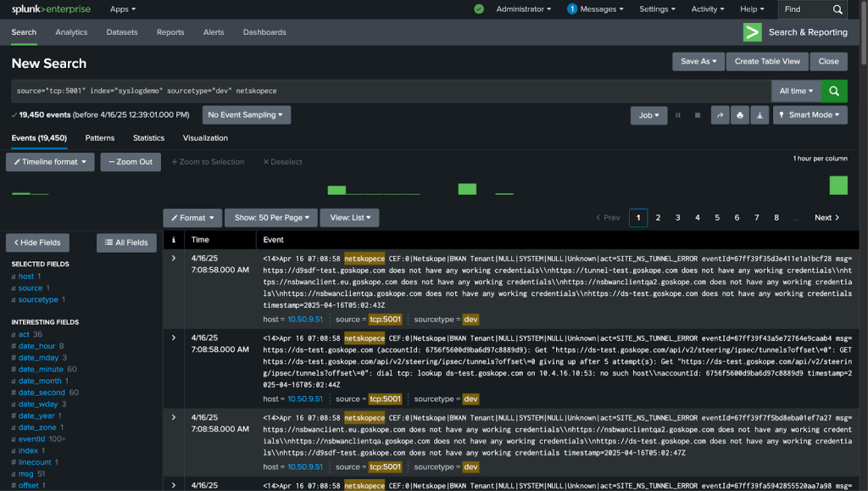Go to the Dashboards tab

[x=264, y=32]
